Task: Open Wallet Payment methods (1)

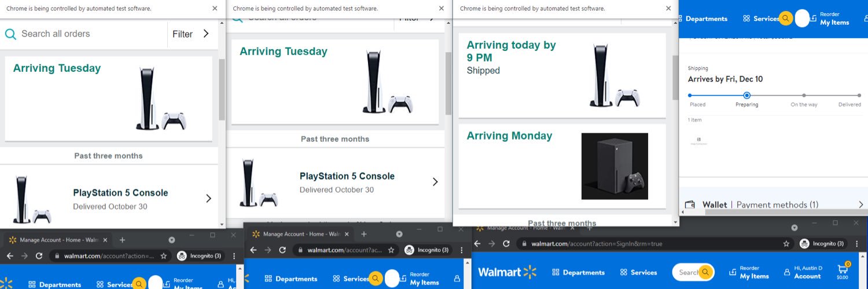Action: click(x=773, y=204)
